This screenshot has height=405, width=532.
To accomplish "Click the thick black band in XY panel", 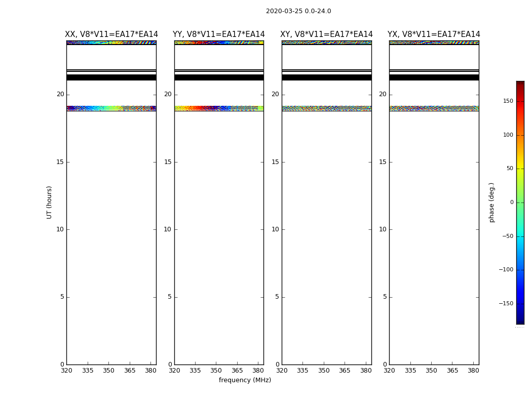I will (326, 77).
